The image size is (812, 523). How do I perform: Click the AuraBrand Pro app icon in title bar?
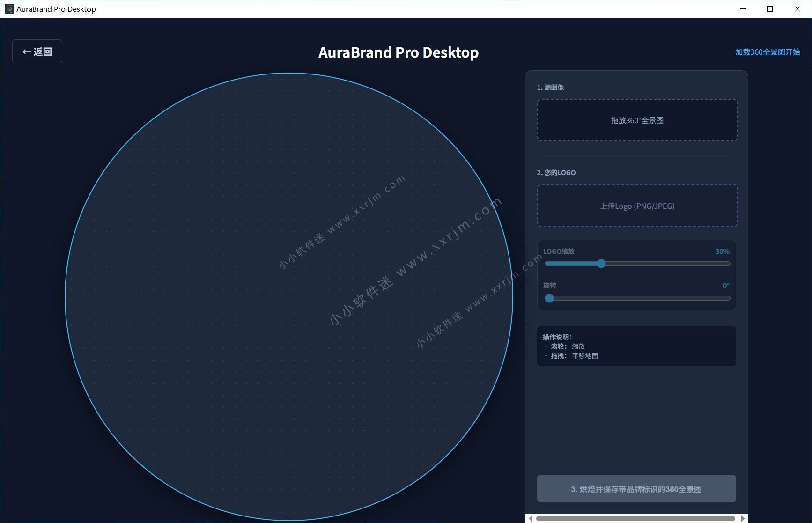click(x=9, y=8)
